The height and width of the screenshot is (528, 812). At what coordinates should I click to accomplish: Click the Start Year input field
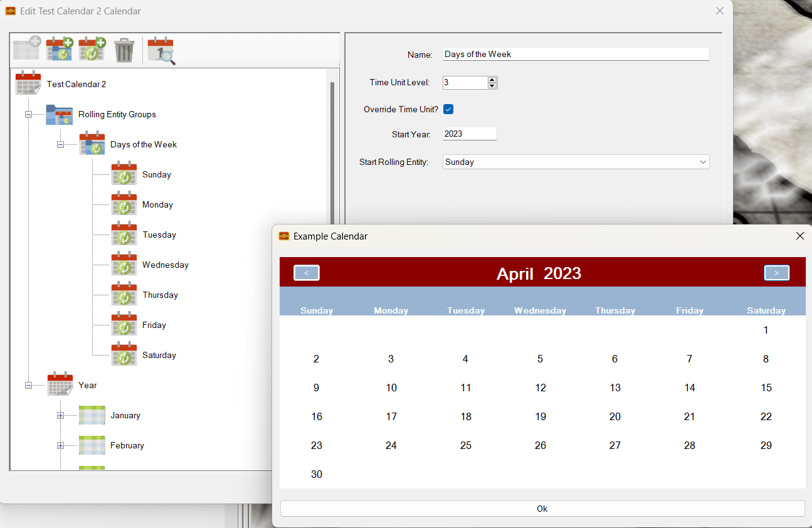click(x=469, y=134)
